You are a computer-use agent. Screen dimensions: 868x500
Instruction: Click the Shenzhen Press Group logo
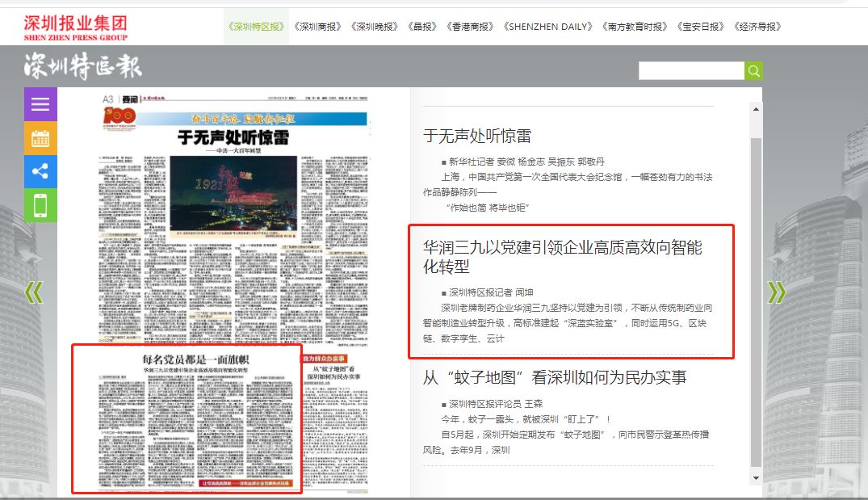(x=75, y=27)
